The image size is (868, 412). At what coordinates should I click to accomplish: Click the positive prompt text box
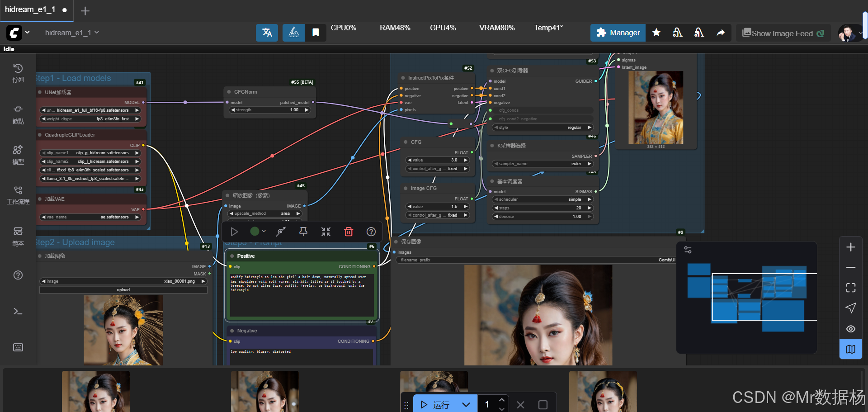pyautogui.click(x=302, y=295)
